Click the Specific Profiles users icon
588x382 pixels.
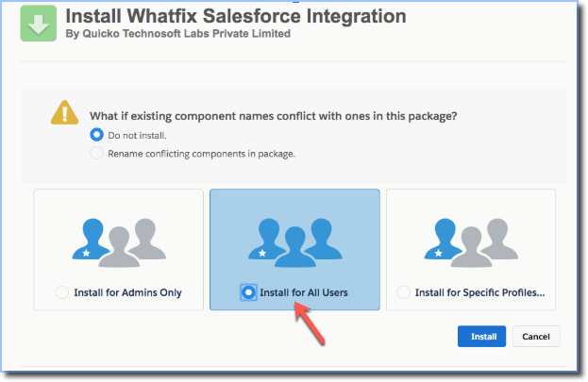click(x=471, y=242)
